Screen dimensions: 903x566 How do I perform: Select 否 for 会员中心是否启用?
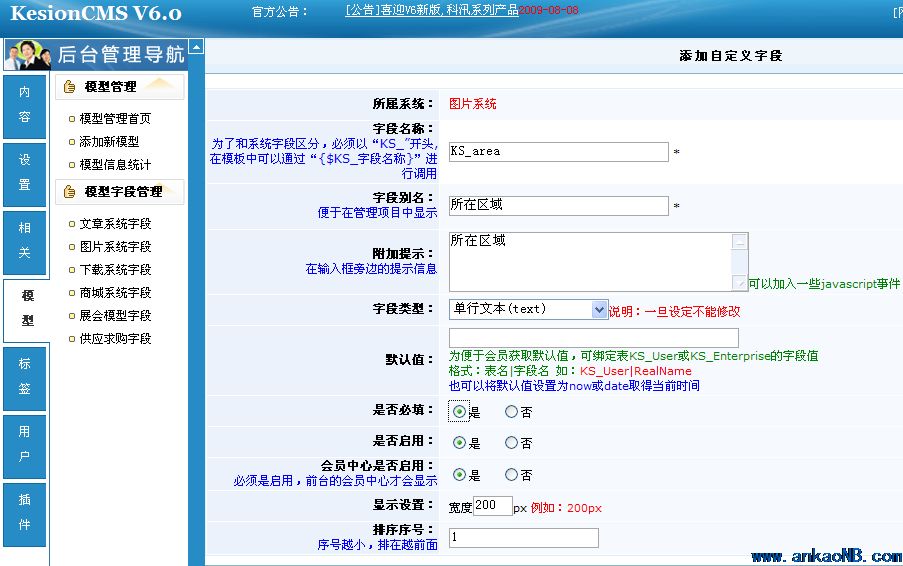(512, 475)
